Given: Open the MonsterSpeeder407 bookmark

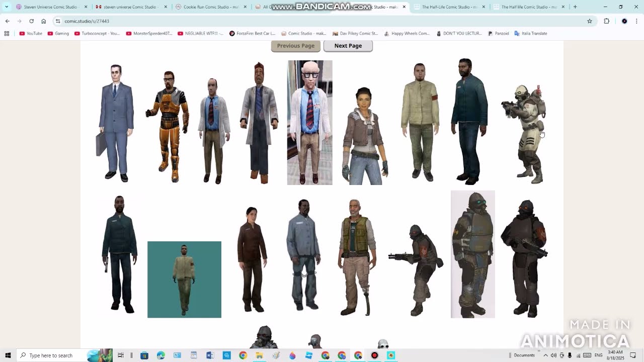Looking at the screenshot, I should click(x=149, y=33).
